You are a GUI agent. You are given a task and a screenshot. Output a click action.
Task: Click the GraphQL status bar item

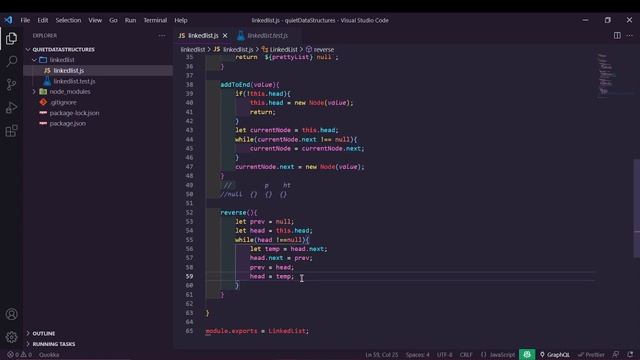[x=555, y=355]
